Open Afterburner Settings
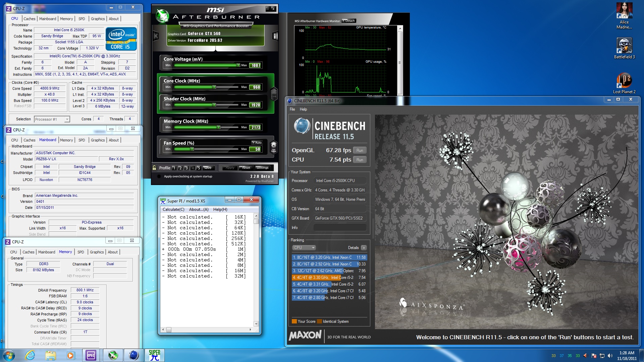Image resolution: width=644 pixels, height=362 pixels. pyautogui.click(x=262, y=168)
